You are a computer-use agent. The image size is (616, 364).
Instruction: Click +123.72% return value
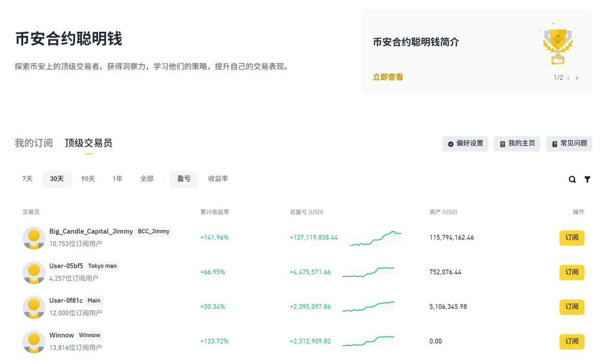(215, 341)
